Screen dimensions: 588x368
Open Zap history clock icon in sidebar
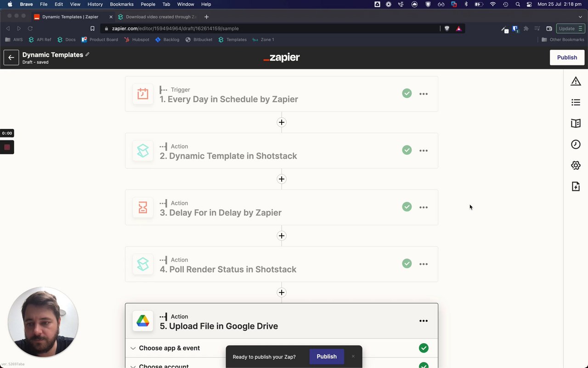[x=576, y=144]
